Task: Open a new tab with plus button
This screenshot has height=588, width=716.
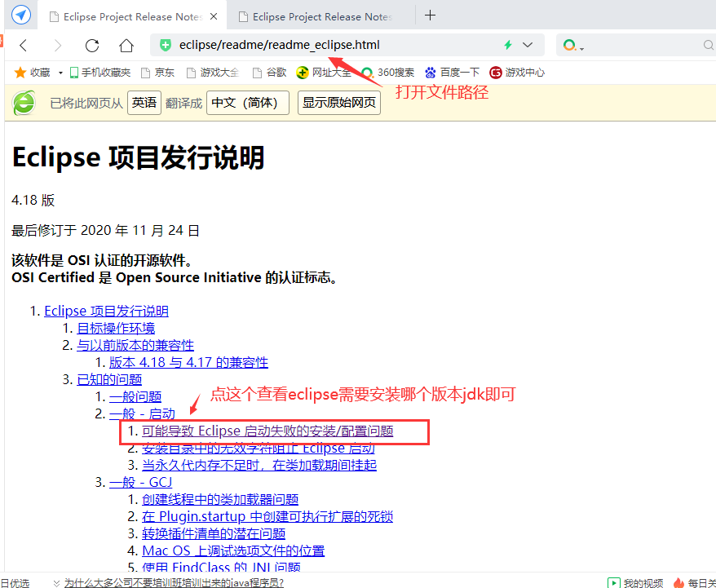Action: (x=430, y=15)
